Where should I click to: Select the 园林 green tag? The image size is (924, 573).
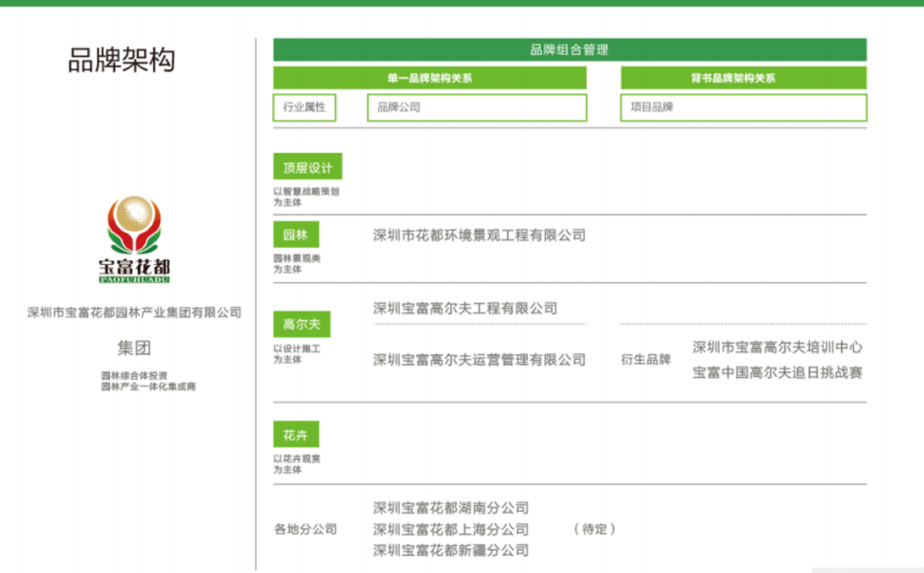pos(296,235)
